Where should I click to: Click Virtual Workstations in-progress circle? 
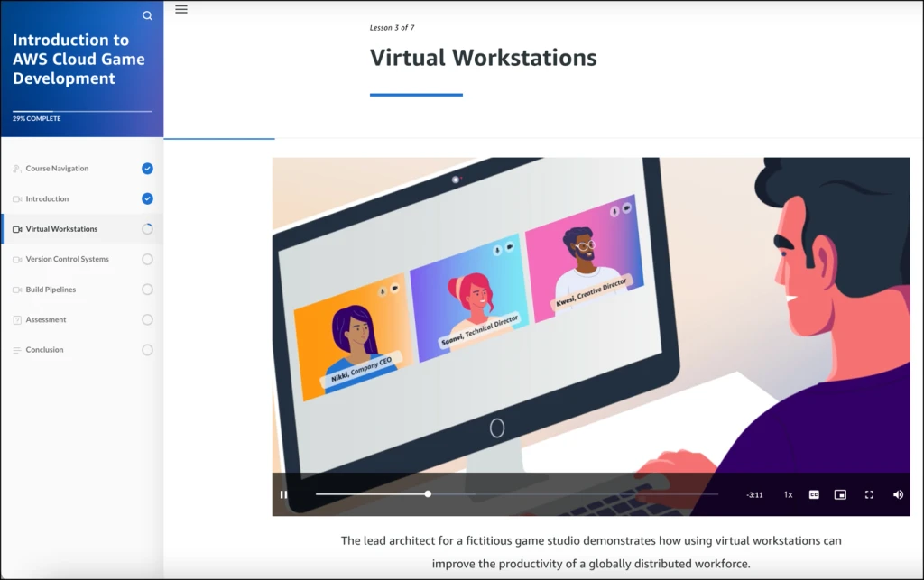point(147,229)
